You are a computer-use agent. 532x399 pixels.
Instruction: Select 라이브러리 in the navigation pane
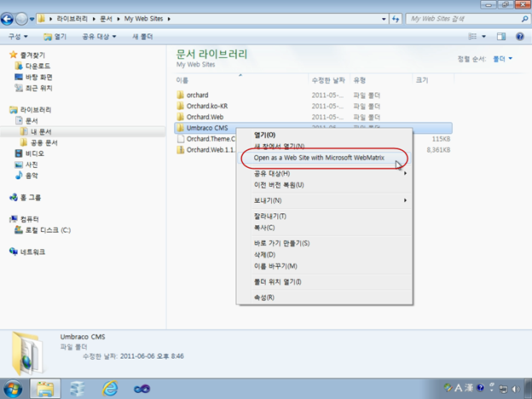(31, 110)
